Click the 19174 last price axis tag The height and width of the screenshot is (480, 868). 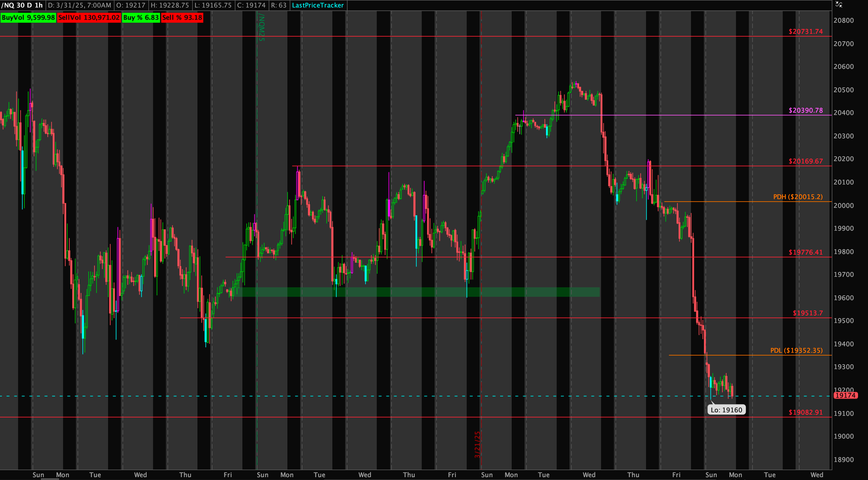coord(845,395)
